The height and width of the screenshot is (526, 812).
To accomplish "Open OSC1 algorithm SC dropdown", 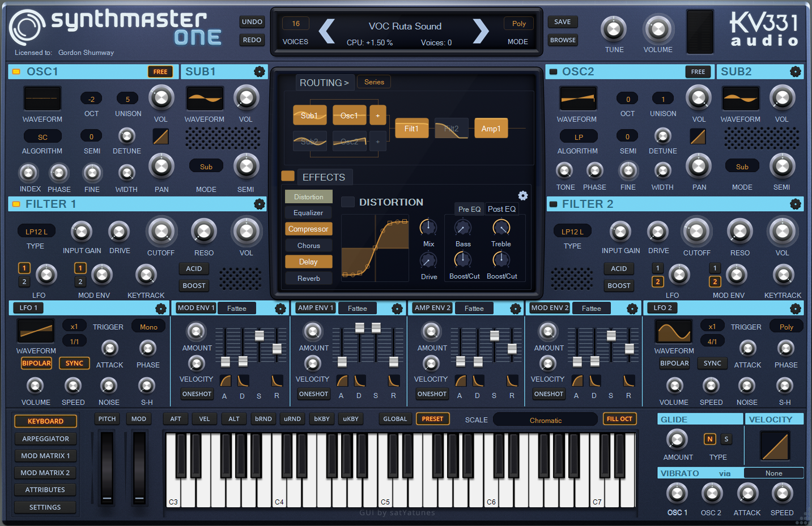I will pos(42,137).
